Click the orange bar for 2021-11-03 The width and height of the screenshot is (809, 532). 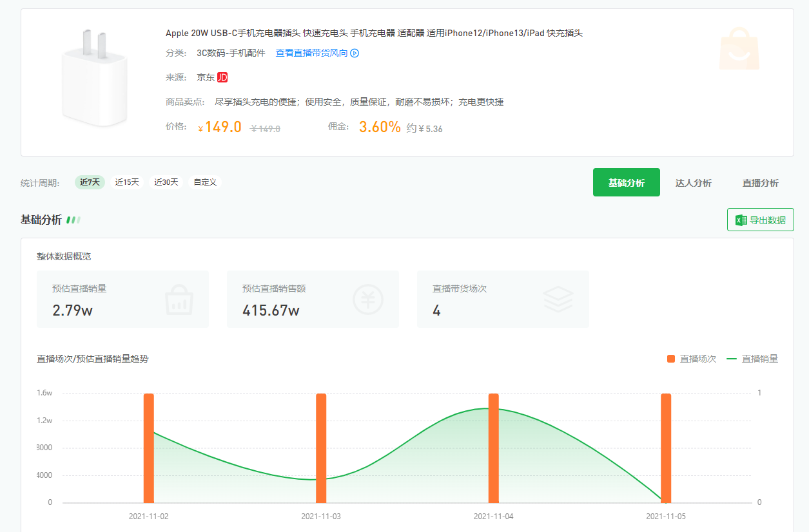coord(321,448)
